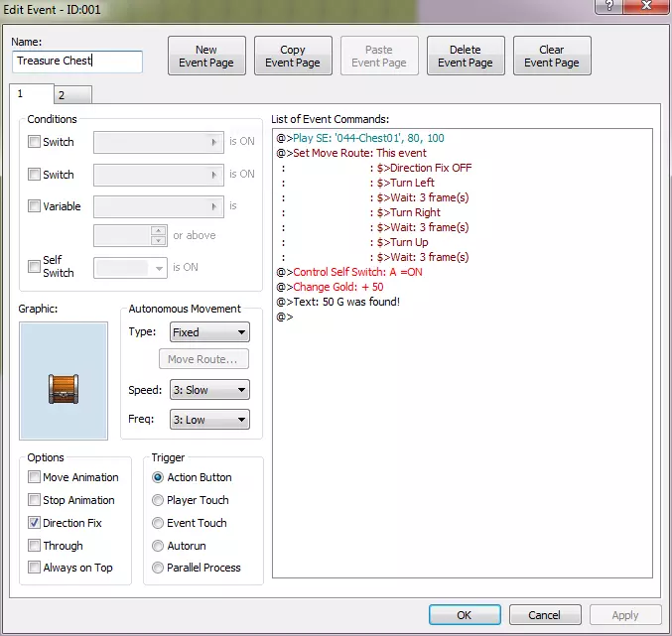Open the Speed dropdown showing 3: Slow
The width and height of the screenshot is (672, 636).
209,390
